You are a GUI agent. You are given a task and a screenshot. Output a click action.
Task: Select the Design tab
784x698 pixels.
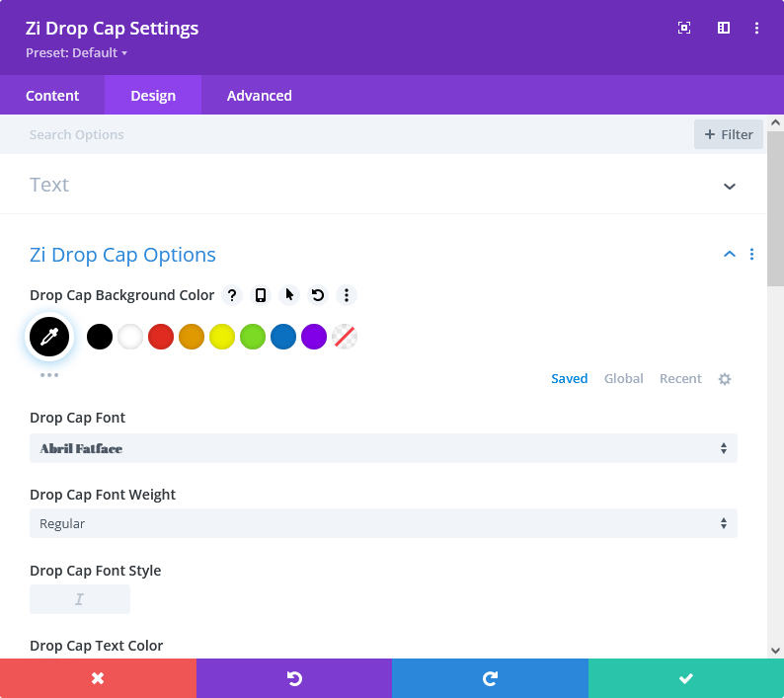(x=153, y=96)
